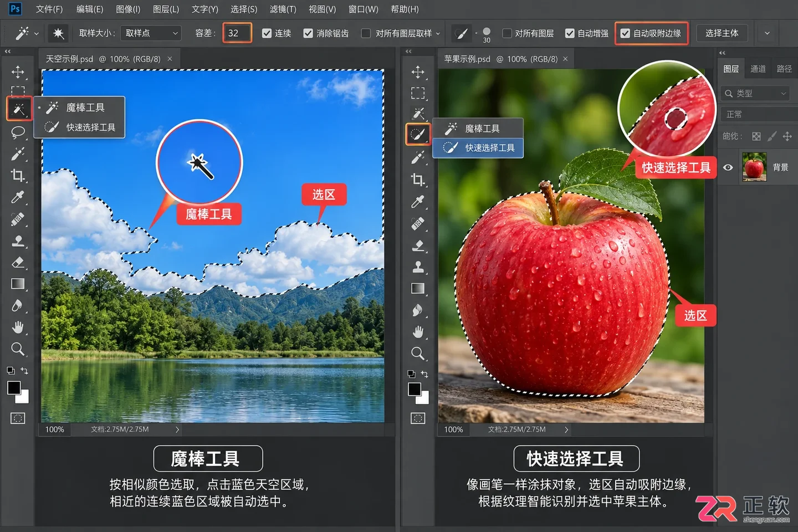This screenshot has width=798, height=532.
Task: Click the Zoom magnifier in the sky document's toolbar
Action: point(18,349)
